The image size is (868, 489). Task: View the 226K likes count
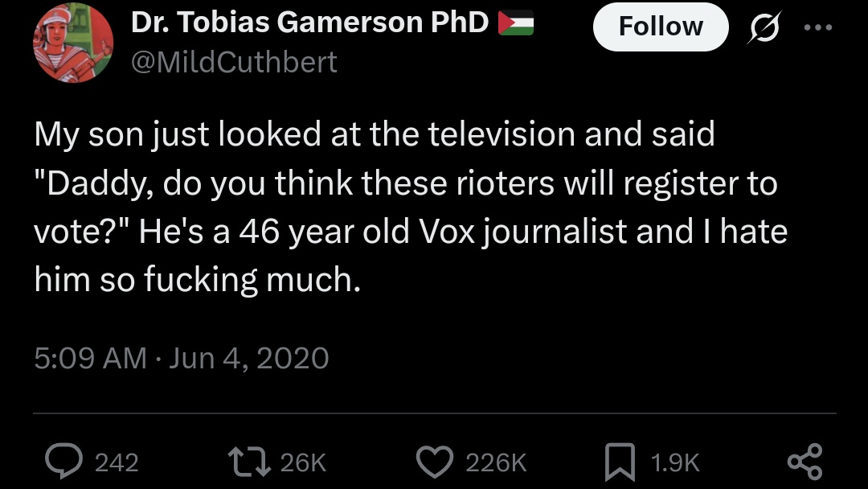[496, 463]
